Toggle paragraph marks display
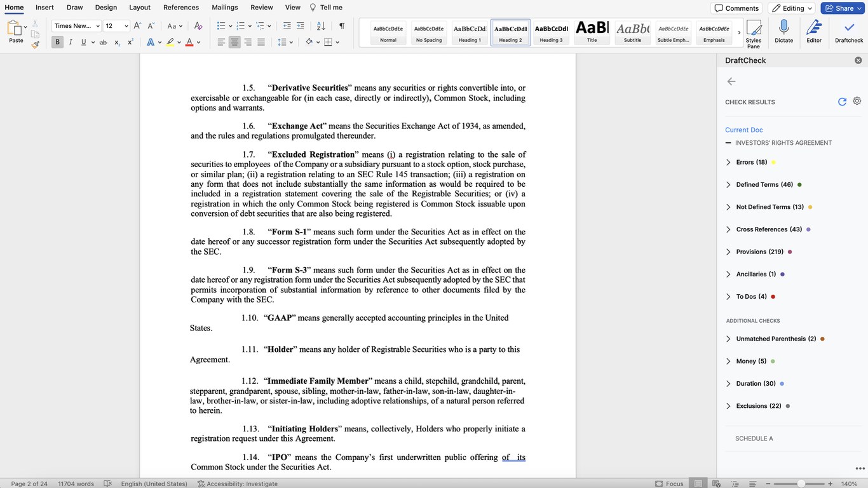The height and width of the screenshot is (488, 868). coord(342,26)
